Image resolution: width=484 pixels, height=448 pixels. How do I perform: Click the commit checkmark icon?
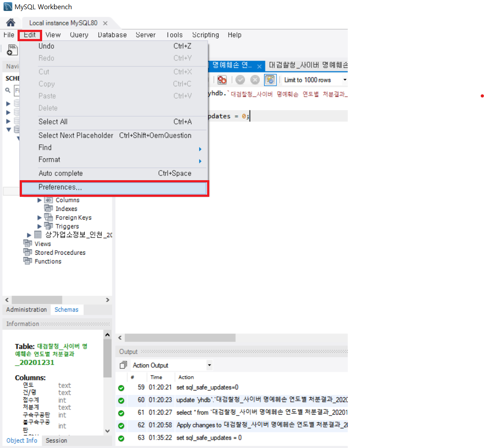click(240, 80)
